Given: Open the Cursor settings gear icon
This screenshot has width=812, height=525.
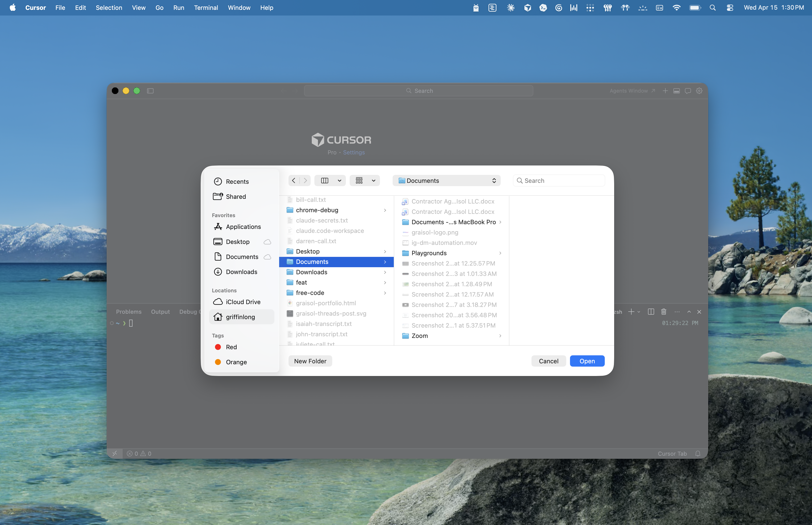Looking at the screenshot, I should point(699,91).
